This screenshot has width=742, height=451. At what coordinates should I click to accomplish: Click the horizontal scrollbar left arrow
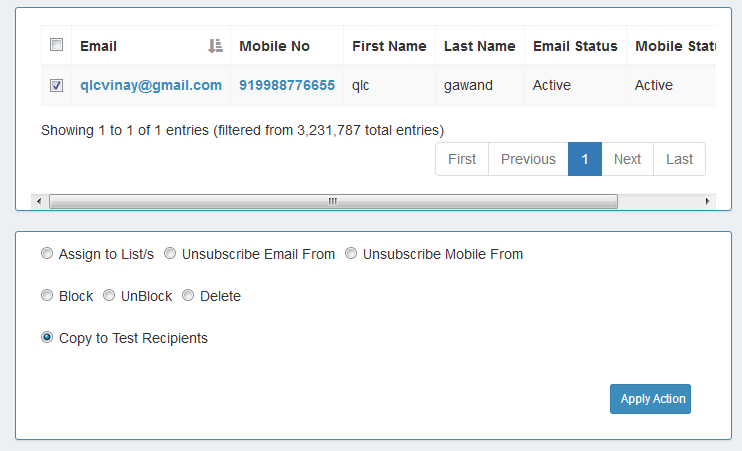39,201
